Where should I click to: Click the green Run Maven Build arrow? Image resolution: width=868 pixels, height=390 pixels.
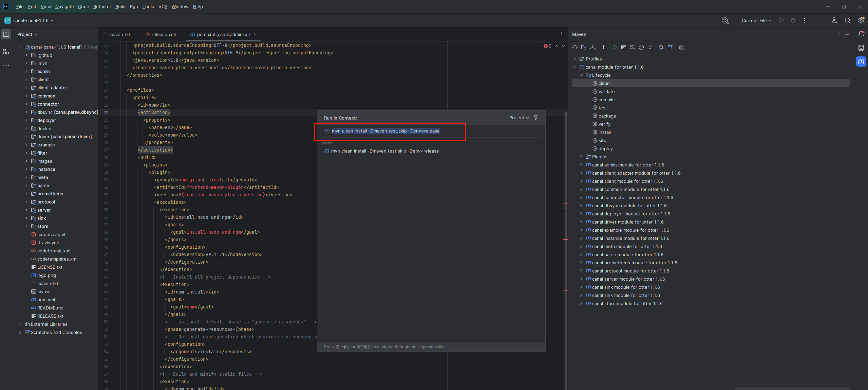click(x=615, y=48)
